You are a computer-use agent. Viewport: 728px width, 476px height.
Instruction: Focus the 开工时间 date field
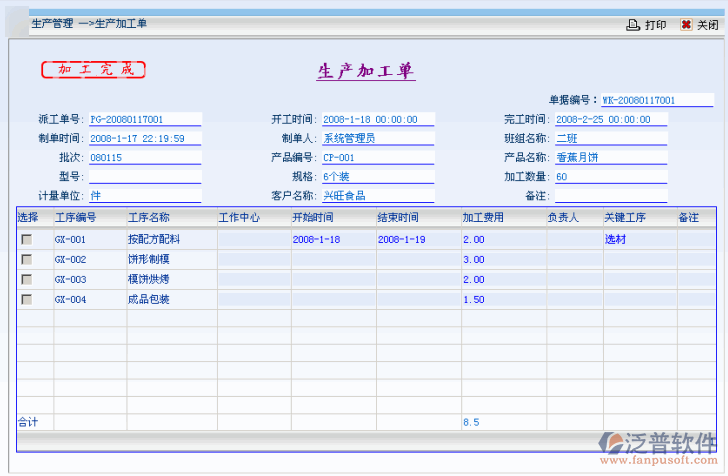pos(378,119)
